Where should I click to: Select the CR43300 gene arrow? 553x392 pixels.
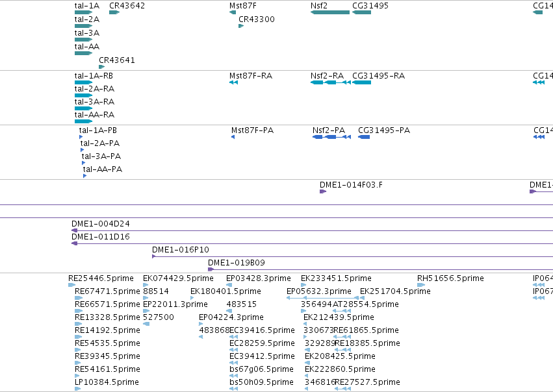(241, 26)
